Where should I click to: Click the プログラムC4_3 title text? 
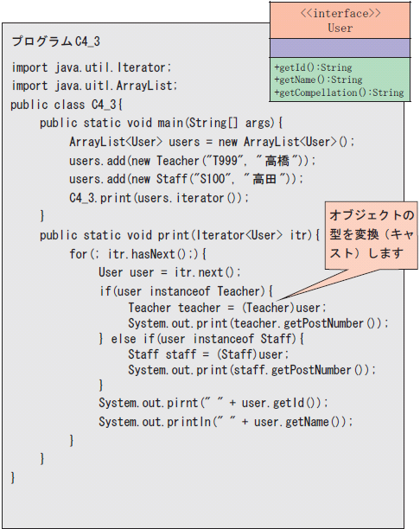click(56, 41)
